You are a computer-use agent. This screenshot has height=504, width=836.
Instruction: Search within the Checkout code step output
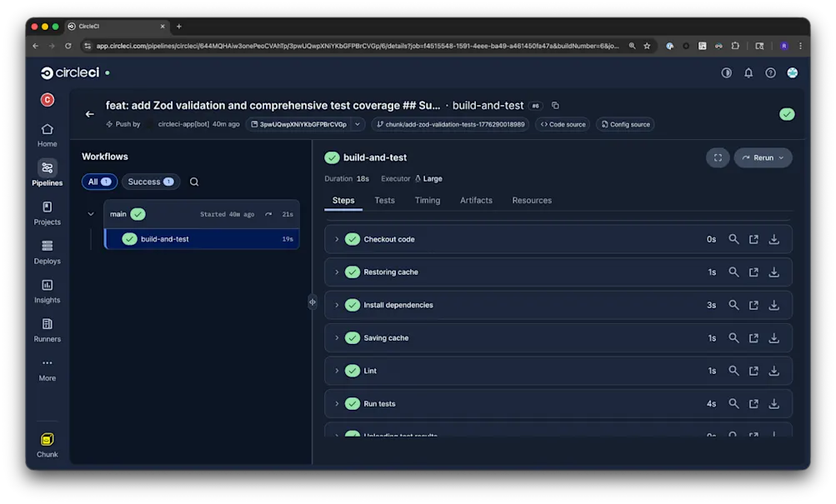(x=733, y=239)
